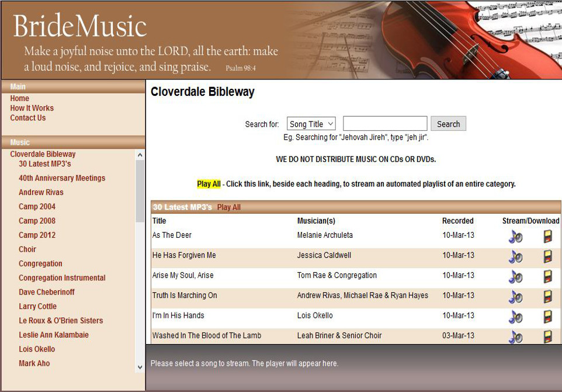The height and width of the screenshot is (392, 562).
Task: Open Larry Cottle category
Action: tap(37, 306)
